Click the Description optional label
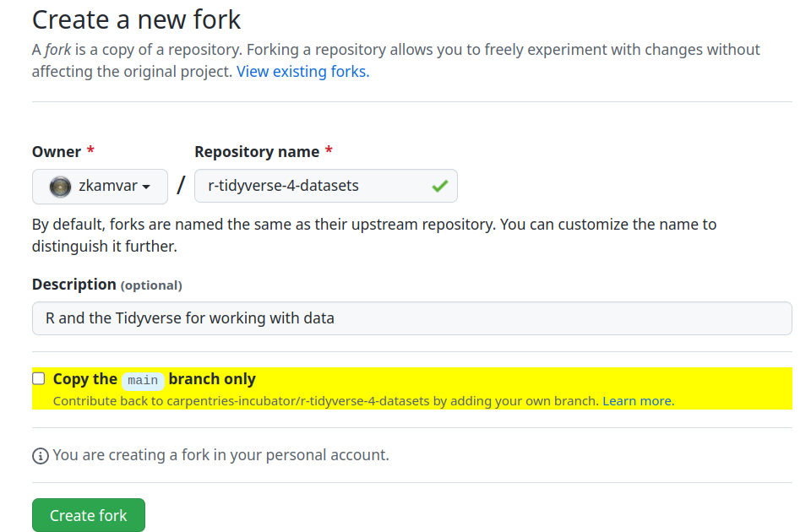Image resolution: width=811 pixels, height=532 pixels. [x=106, y=285]
